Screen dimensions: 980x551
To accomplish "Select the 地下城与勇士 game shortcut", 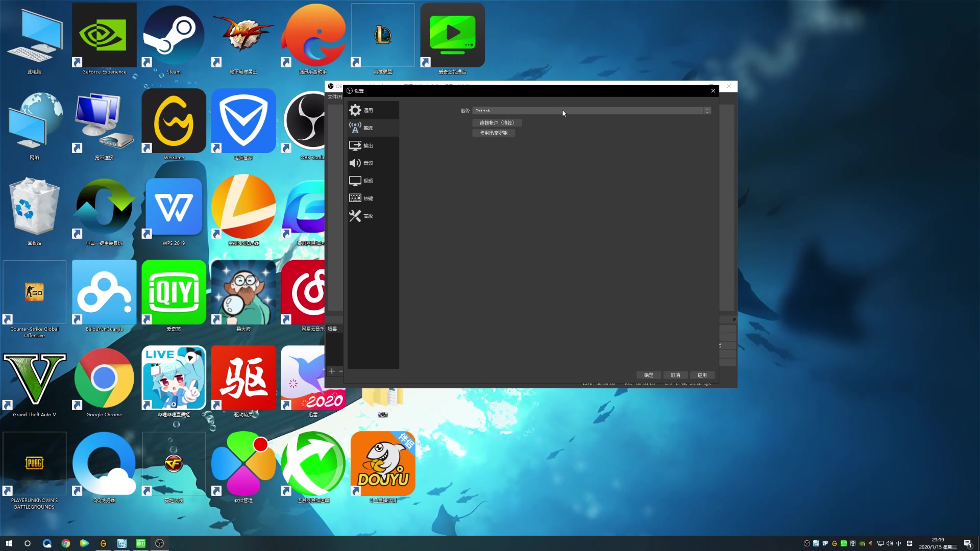I will click(243, 40).
